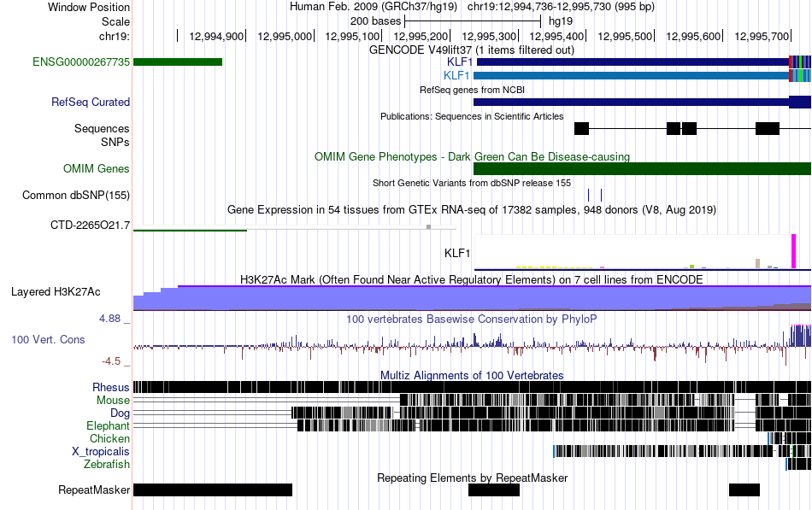This screenshot has height=510, width=812.
Task: Click the RefSeq genes from NCBI title
Action: (473, 90)
